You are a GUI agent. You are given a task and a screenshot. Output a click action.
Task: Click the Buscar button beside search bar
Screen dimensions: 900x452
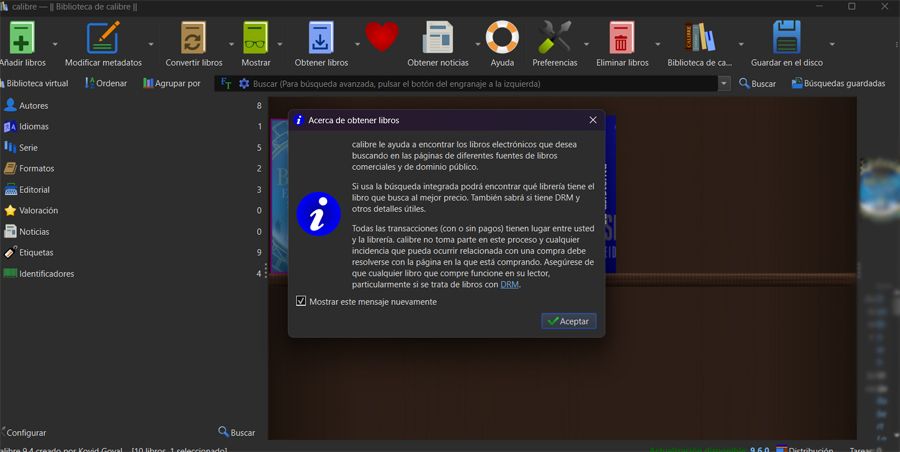(x=757, y=83)
